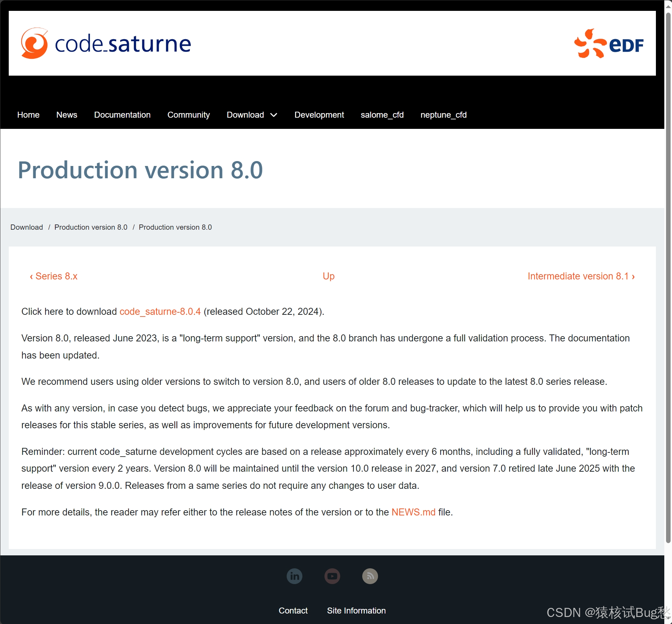Screen dimensions: 672x624
Task: Open the YouTube footer icon
Action: 332,576
